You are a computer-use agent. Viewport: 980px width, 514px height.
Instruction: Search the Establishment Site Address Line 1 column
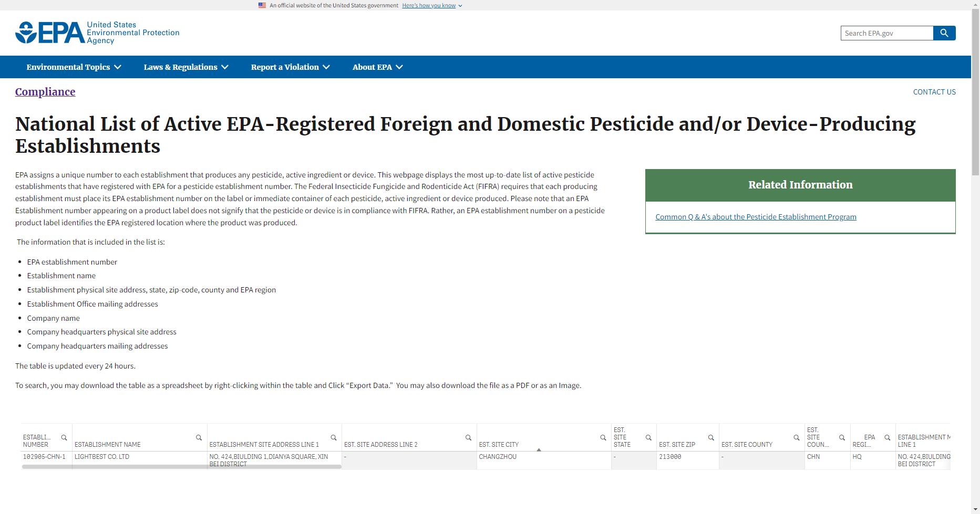[x=334, y=437]
